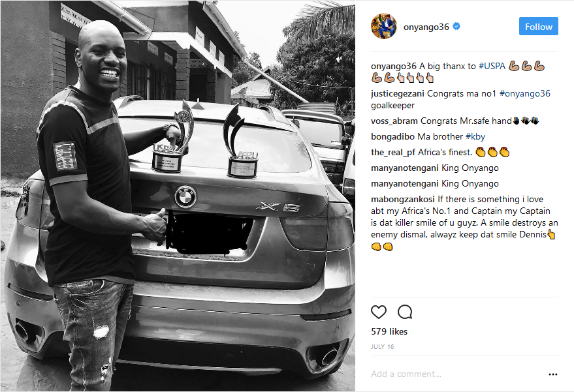Image resolution: width=574 pixels, height=392 pixels.
Task: Open the_real_pf's profile
Action: point(393,153)
